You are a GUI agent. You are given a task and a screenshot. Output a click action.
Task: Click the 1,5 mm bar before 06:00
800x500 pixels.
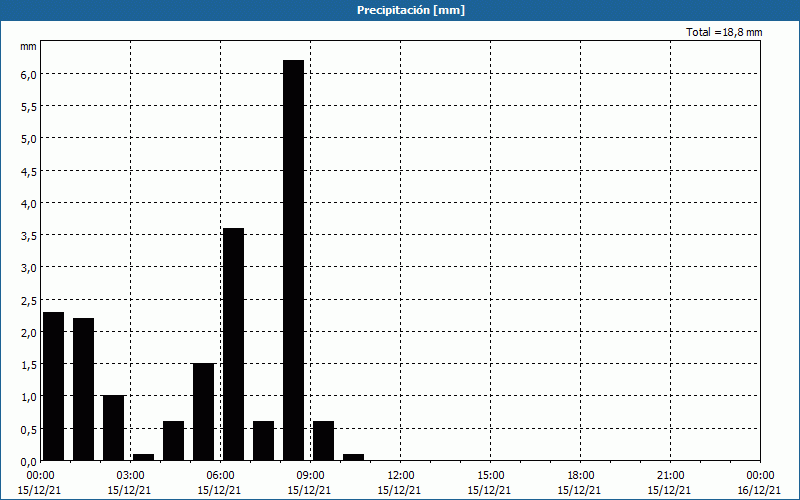[204, 412]
